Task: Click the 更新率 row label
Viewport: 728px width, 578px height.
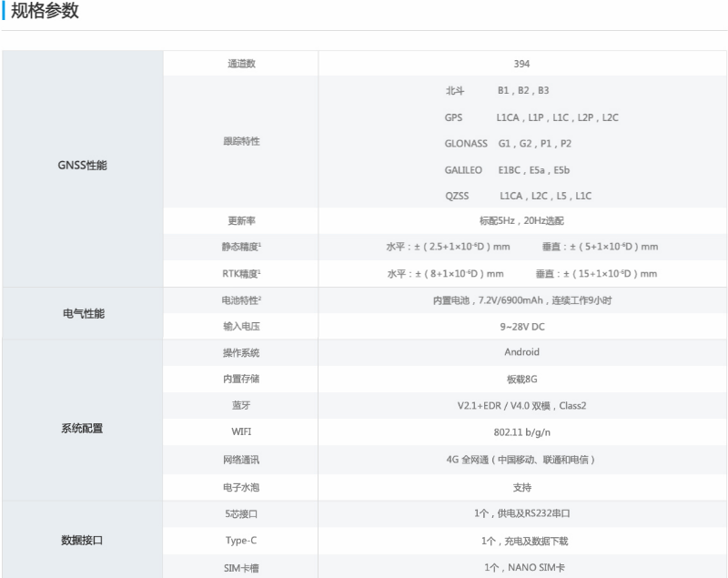Action: [x=241, y=220]
